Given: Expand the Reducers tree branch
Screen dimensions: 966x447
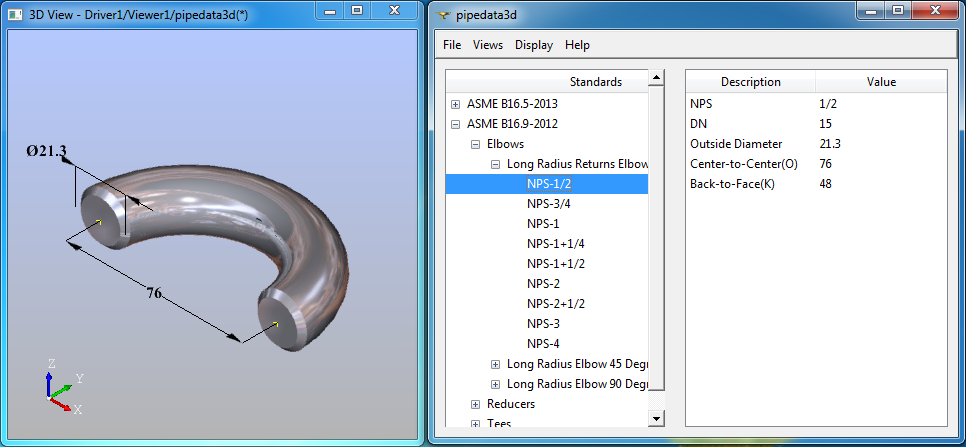Looking at the screenshot, I should click(476, 404).
